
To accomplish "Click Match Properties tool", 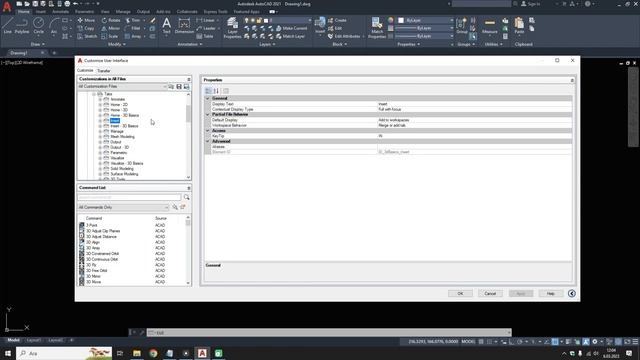I will [377, 28].
